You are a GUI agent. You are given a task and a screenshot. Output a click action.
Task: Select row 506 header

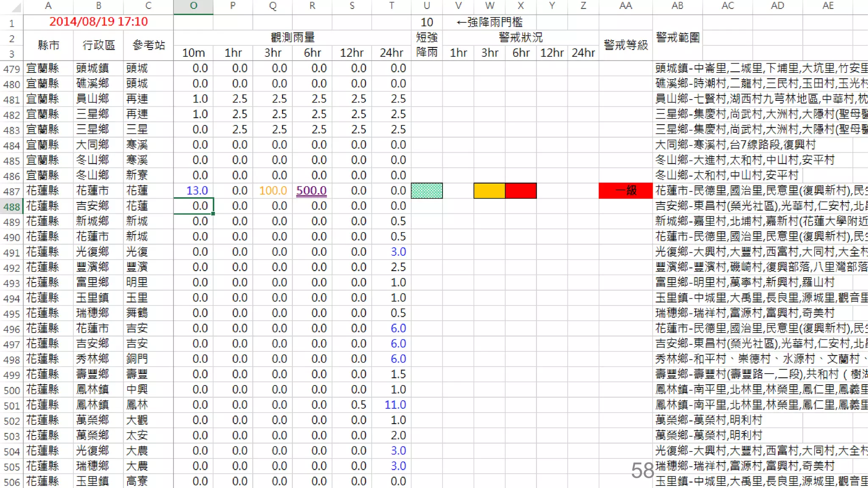pos(12,482)
